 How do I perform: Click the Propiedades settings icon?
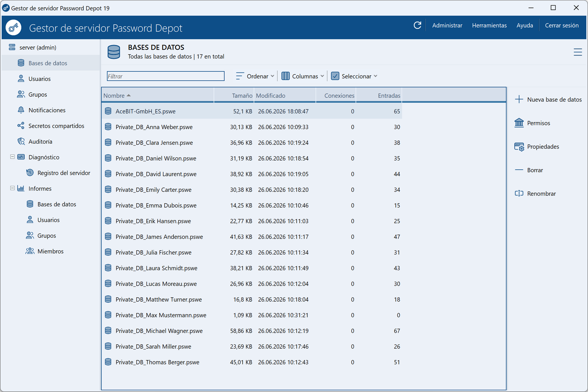pos(519,147)
